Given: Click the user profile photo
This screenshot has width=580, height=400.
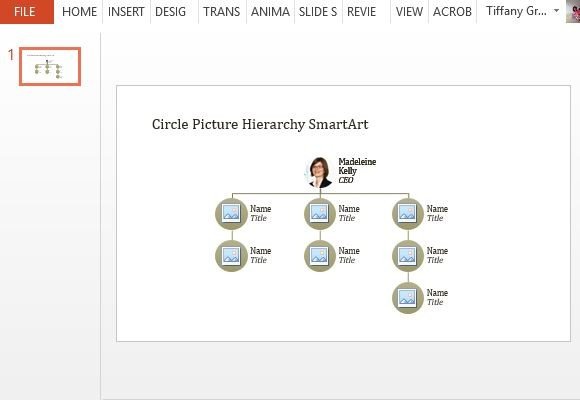Looking at the screenshot, I should 573,11.
